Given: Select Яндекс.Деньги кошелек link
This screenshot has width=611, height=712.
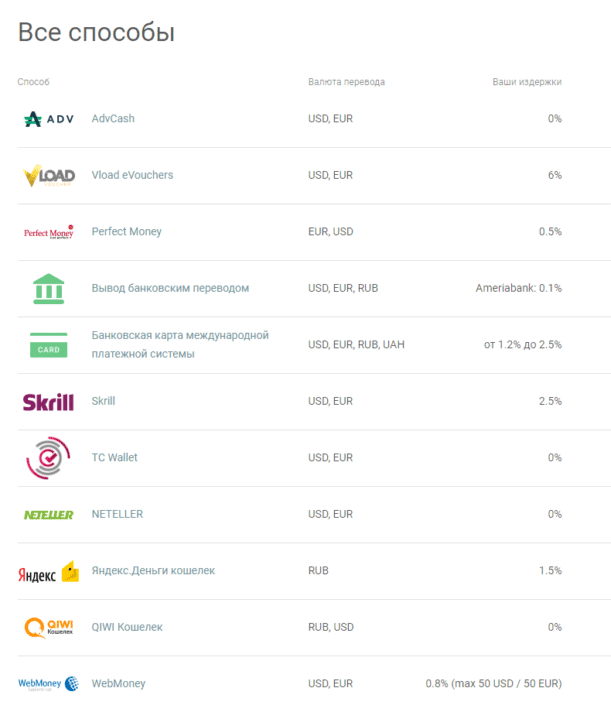Looking at the screenshot, I should [x=153, y=571].
